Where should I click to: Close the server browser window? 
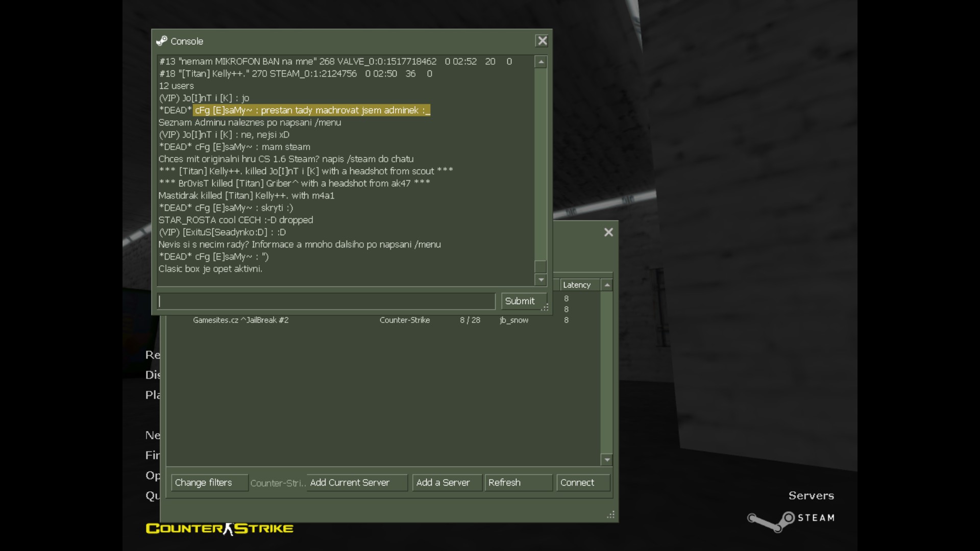(608, 232)
